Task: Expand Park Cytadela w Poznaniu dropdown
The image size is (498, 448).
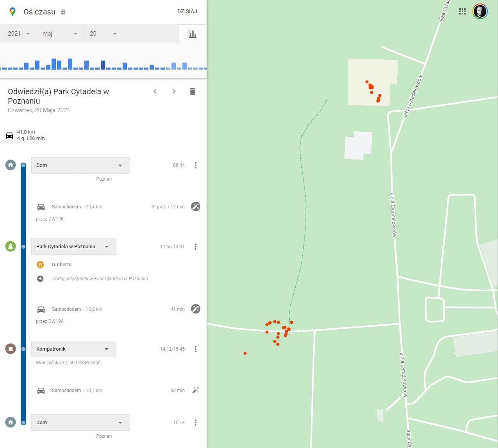Action: point(74,247)
